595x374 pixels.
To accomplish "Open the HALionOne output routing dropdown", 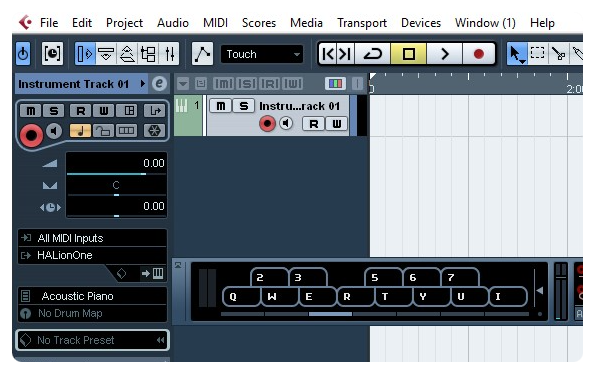I will coord(93,255).
